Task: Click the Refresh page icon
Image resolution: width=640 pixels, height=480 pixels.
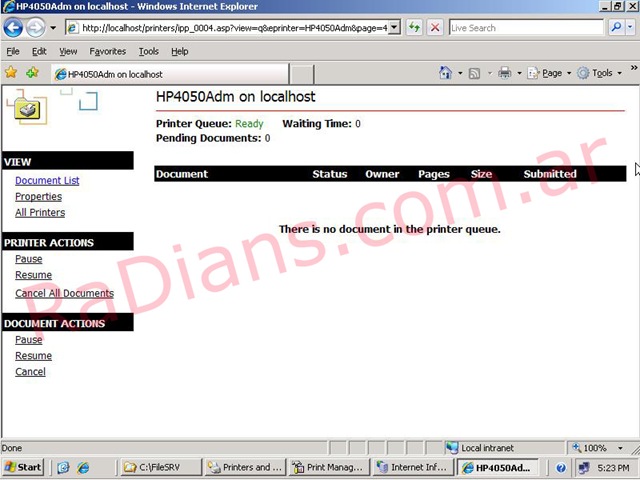Action: point(414,28)
